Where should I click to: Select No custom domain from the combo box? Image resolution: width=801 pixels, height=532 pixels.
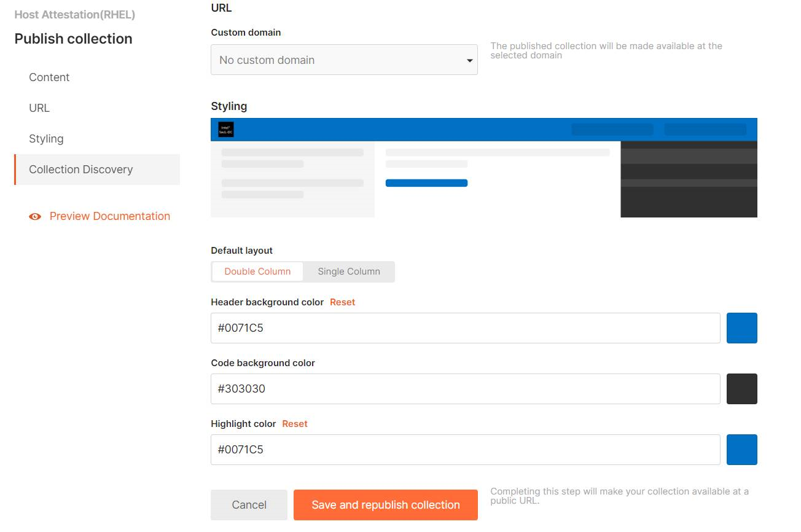(x=344, y=60)
